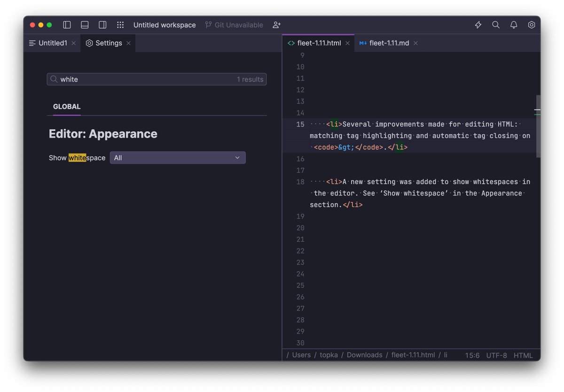Select All in the whitespace dropdown
564x392 pixels.
[x=117, y=157]
